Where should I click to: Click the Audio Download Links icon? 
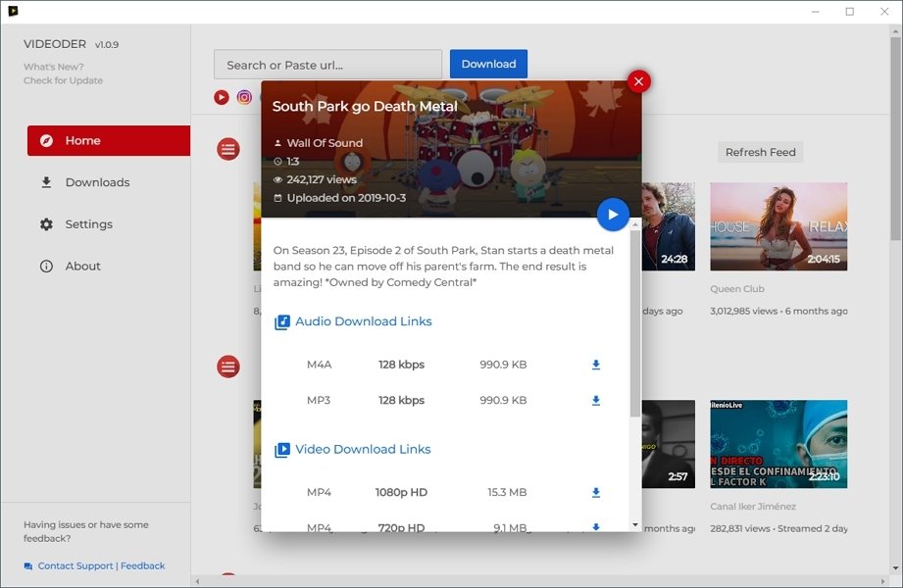(282, 322)
